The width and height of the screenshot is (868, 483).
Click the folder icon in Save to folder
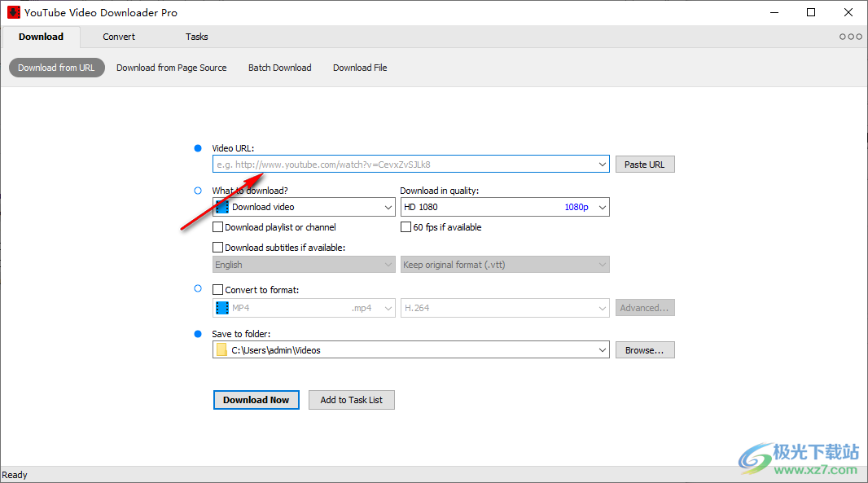[222, 350]
